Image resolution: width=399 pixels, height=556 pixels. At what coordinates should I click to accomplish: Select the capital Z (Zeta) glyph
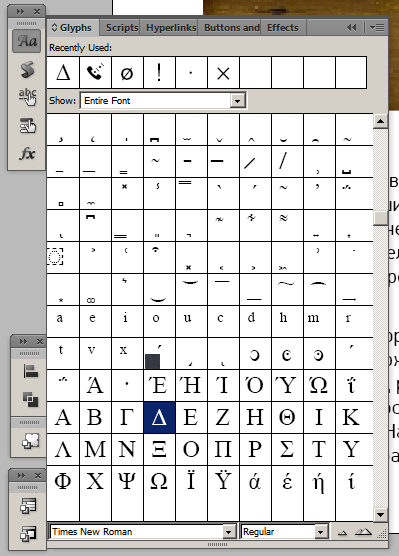[x=223, y=417]
